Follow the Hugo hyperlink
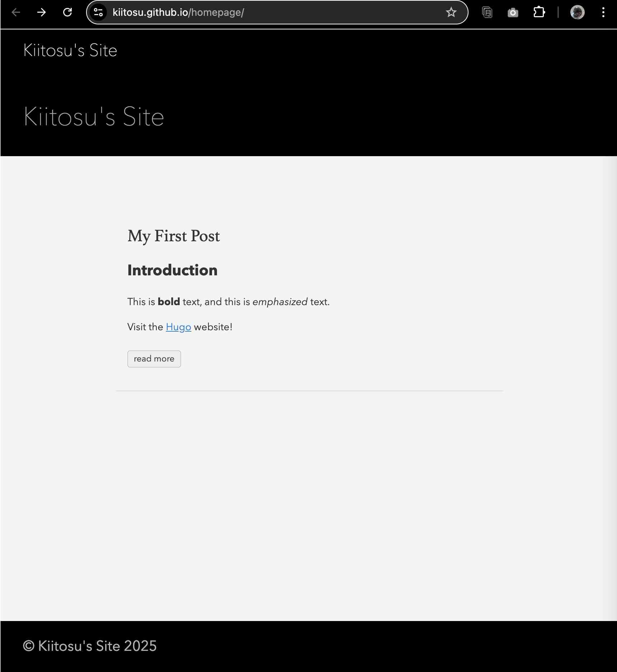This screenshot has width=617, height=672. (x=178, y=327)
